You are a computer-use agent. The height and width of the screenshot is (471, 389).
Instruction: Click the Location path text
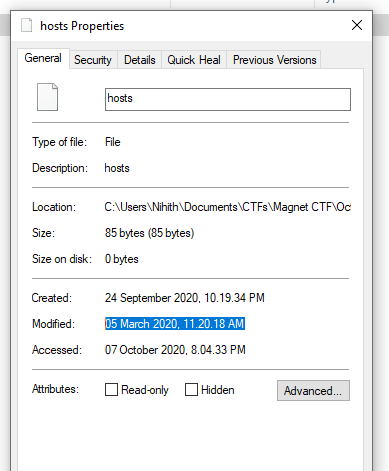pos(228,207)
